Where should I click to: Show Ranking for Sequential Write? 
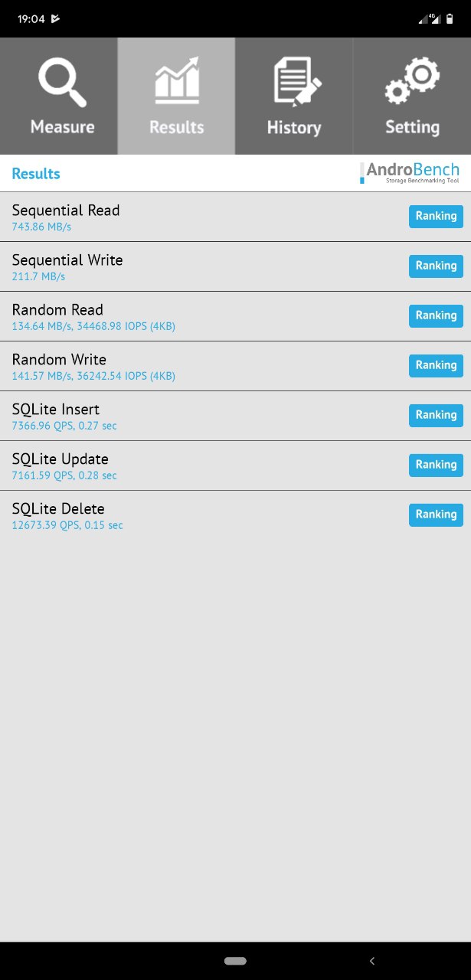(x=436, y=266)
